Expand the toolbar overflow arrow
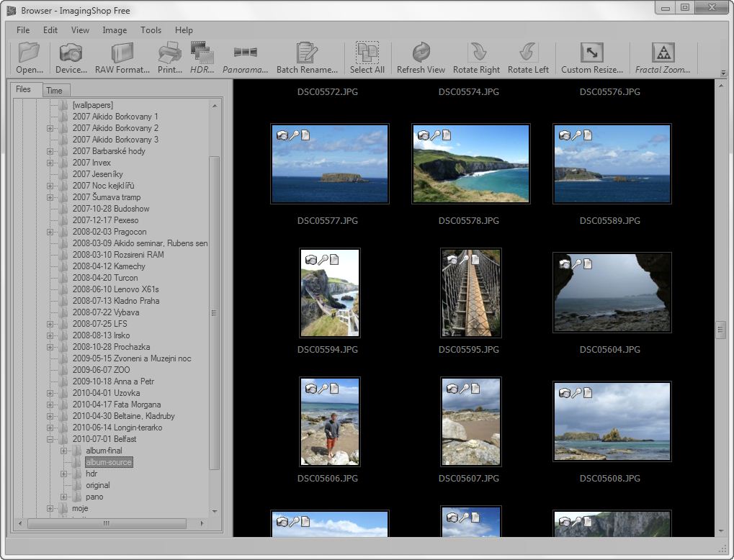 pos(723,73)
